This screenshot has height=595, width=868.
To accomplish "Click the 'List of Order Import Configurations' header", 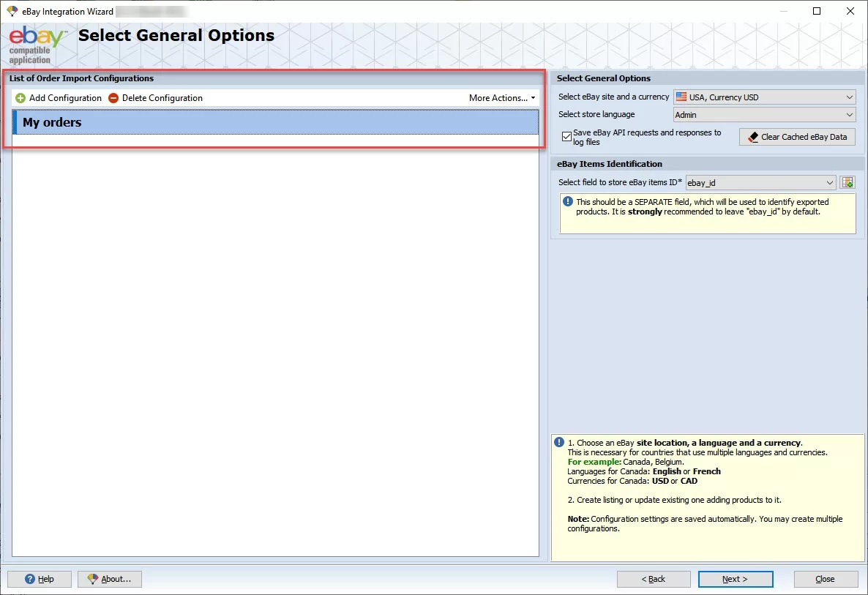I will (x=81, y=78).
